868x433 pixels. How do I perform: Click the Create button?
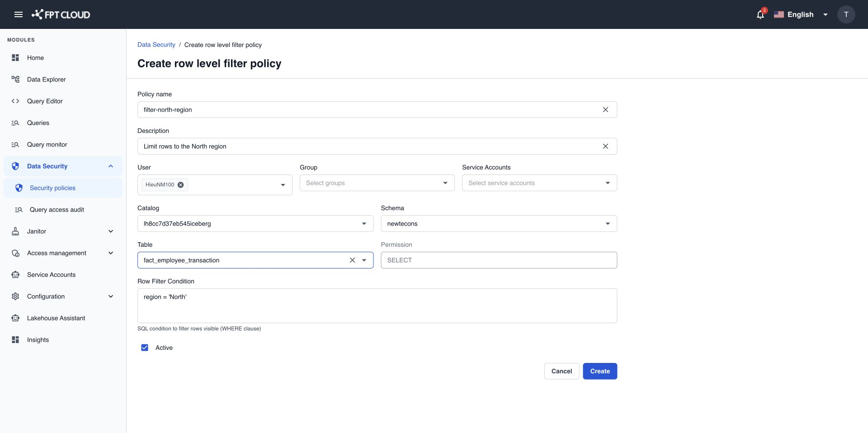point(600,371)
